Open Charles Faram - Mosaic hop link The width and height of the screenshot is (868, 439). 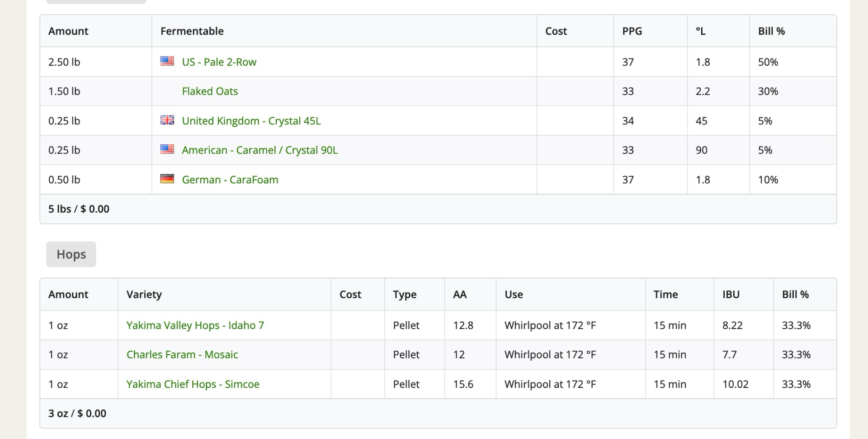[182, 355]
